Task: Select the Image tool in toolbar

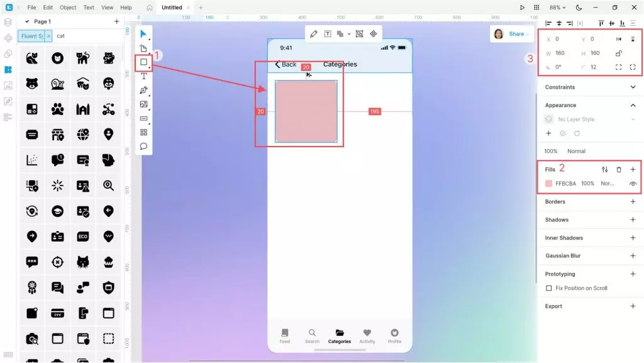Action: 143,104
